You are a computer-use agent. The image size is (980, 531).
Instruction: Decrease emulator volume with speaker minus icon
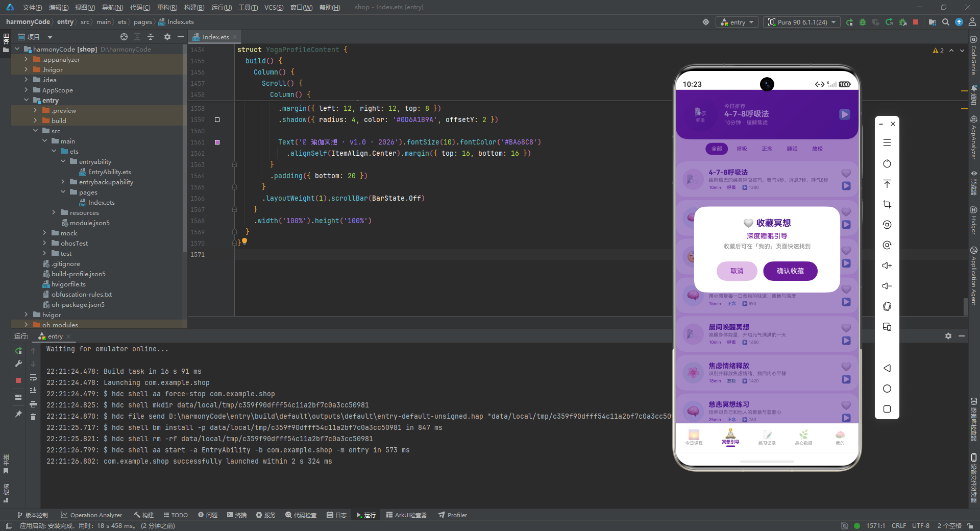click(887, 286)
